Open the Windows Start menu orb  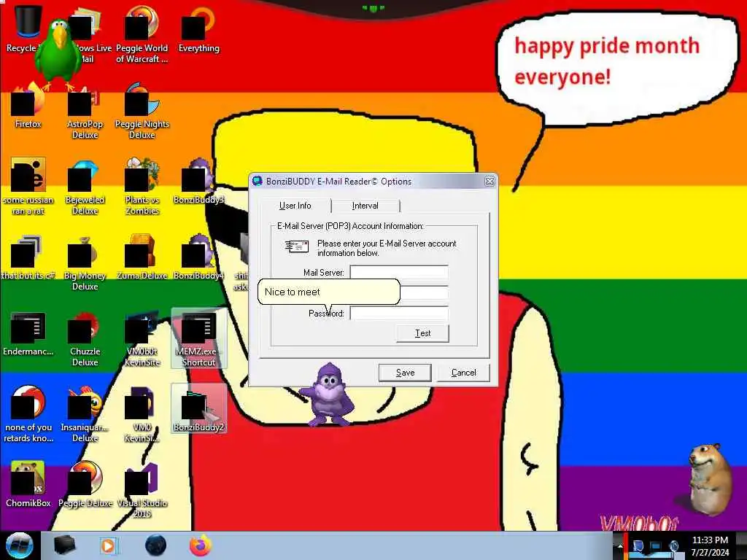(19, 545)
